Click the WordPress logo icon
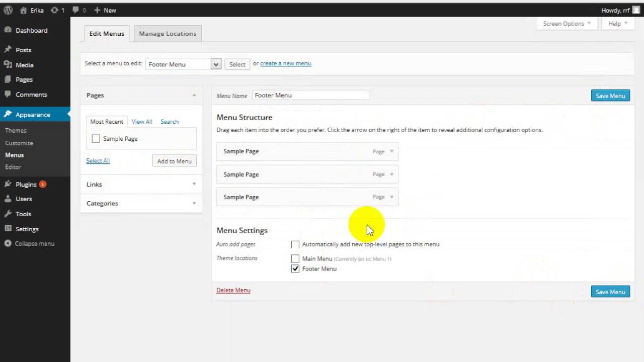This screenshot has height=362, width=644. coord(8,10)
